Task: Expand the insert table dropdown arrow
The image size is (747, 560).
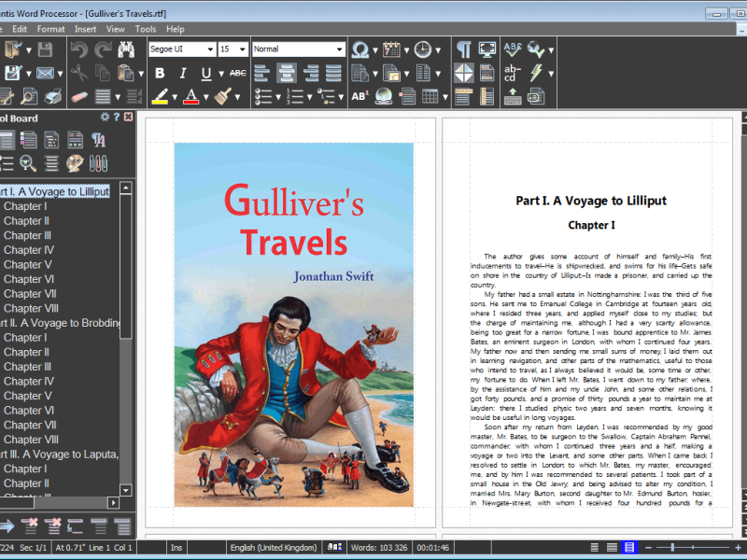Action: (445, 97)
